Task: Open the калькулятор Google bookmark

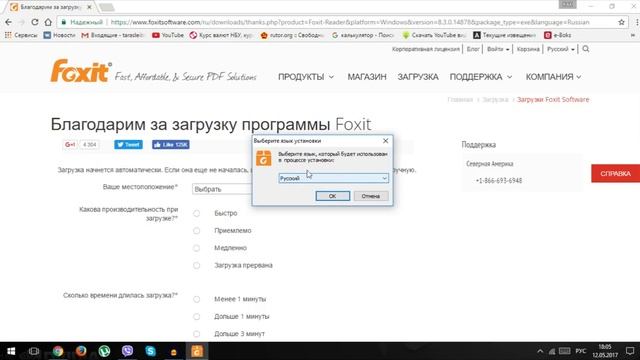Action: click(363, 35)
